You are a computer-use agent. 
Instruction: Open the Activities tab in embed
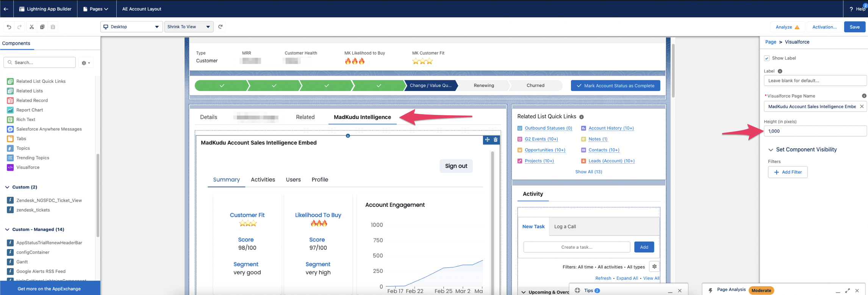click(263, 180)
